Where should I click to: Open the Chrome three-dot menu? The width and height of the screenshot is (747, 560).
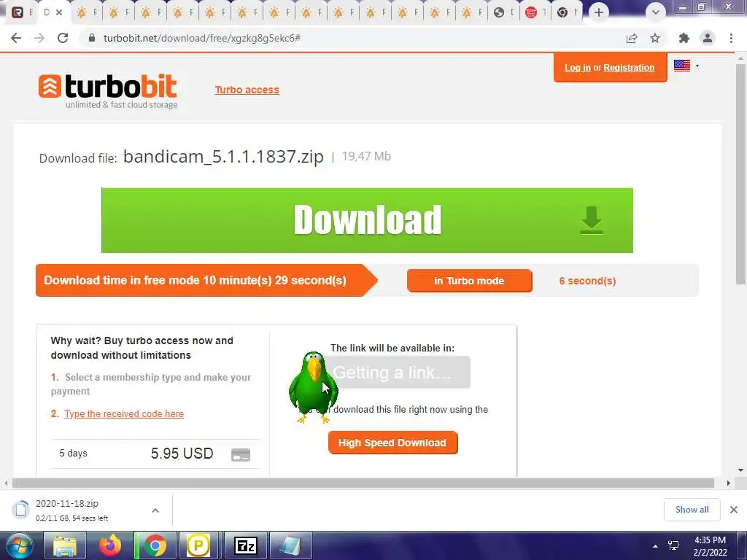point(731,38)
